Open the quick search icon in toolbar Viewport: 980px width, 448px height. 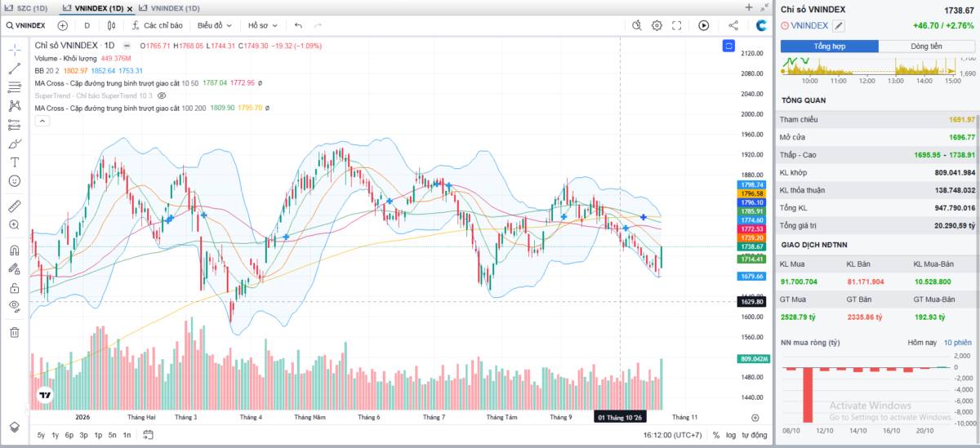point(637,25)
